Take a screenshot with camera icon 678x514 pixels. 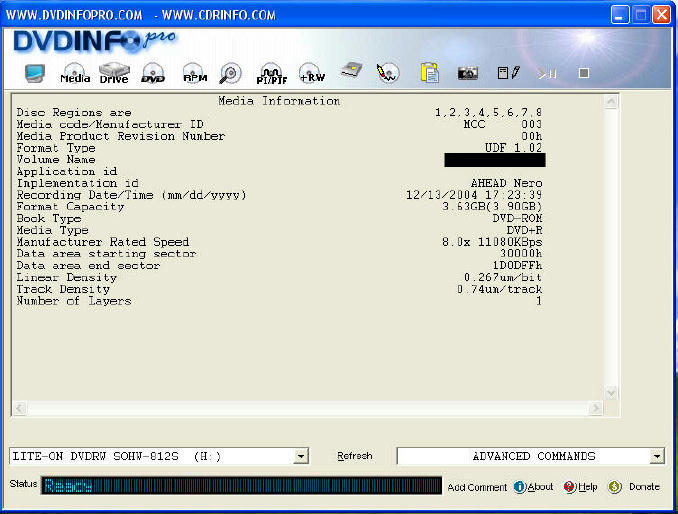click(467, 73)
